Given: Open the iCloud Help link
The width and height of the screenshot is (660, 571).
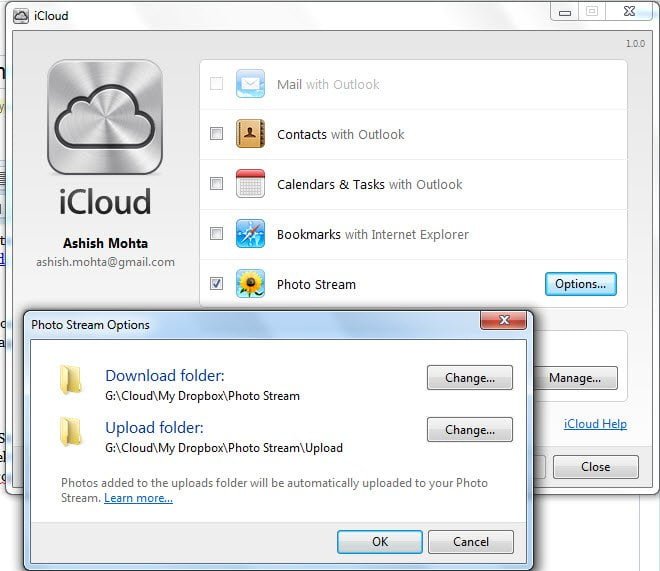Looking at the screenshot, I should [595, 424].
